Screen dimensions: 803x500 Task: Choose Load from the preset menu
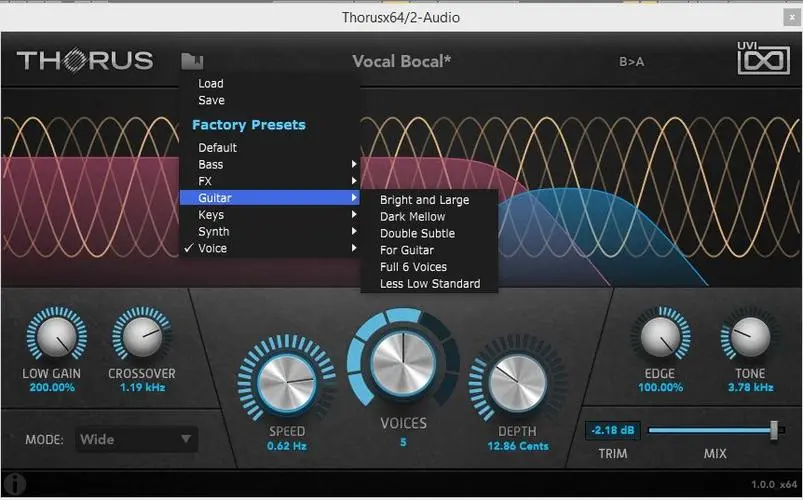click(269, 84)
